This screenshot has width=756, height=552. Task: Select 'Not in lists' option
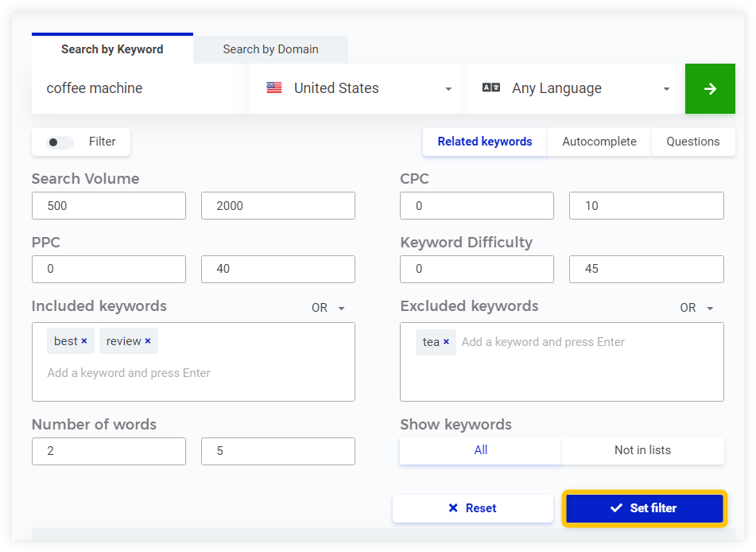(x=642, y=450)
